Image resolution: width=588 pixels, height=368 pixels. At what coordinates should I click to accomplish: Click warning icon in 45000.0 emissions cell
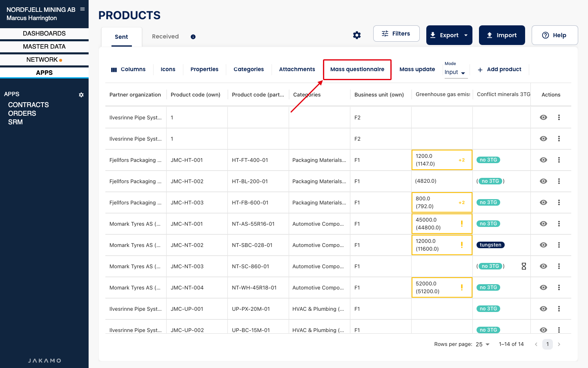point(462,224)
